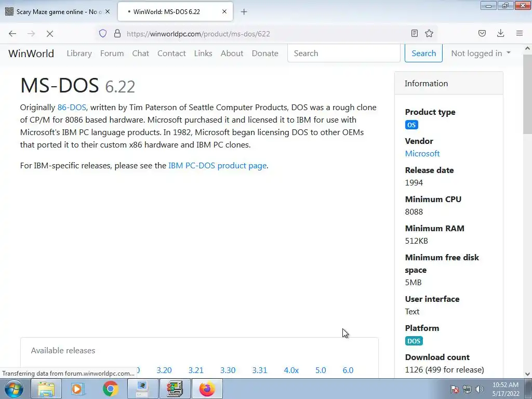Switch to the Scary Maze game tab
This screenshot has height=399, width=532.
click(x=58, y=11)
